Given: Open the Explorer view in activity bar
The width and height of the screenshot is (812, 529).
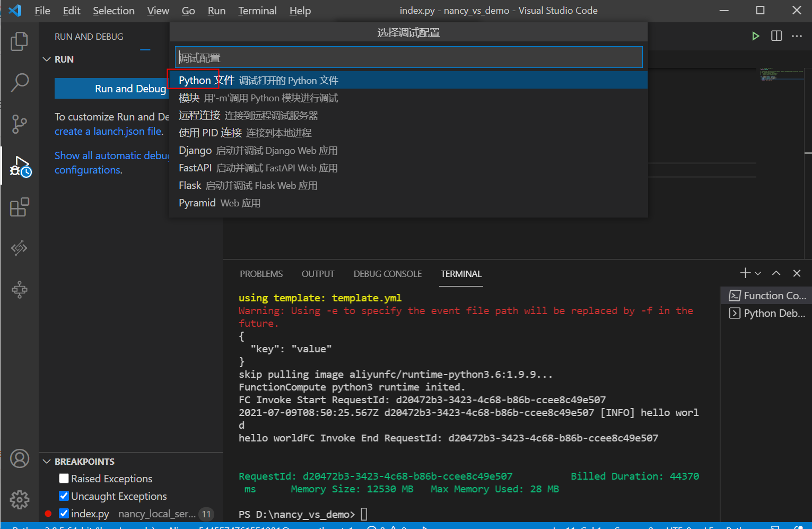Looking at the screenshot, I should click(20, 41).
